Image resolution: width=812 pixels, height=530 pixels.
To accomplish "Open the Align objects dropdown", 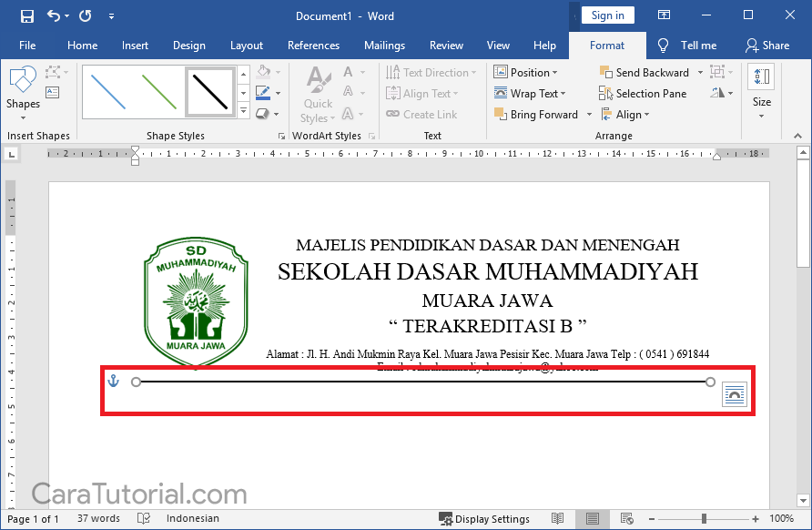I will coord(625,115).
